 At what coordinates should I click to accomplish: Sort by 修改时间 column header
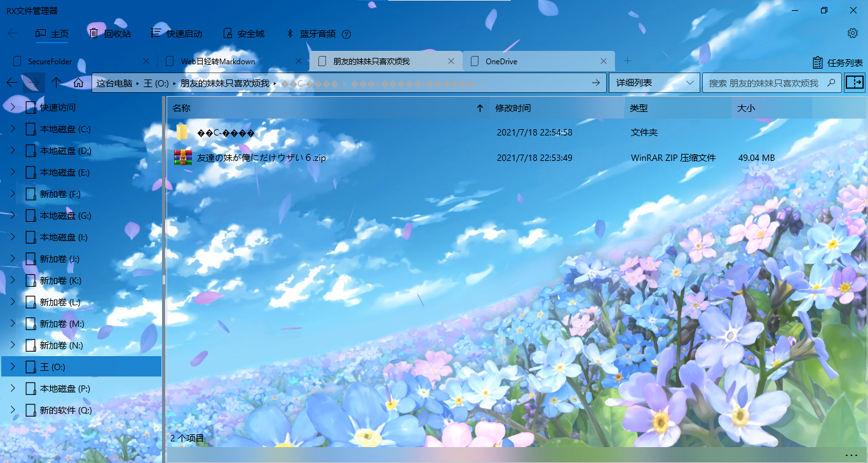557,108
